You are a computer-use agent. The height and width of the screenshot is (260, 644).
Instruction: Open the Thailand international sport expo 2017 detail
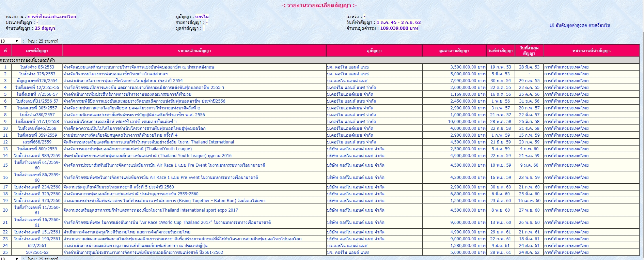click(151, 210)
